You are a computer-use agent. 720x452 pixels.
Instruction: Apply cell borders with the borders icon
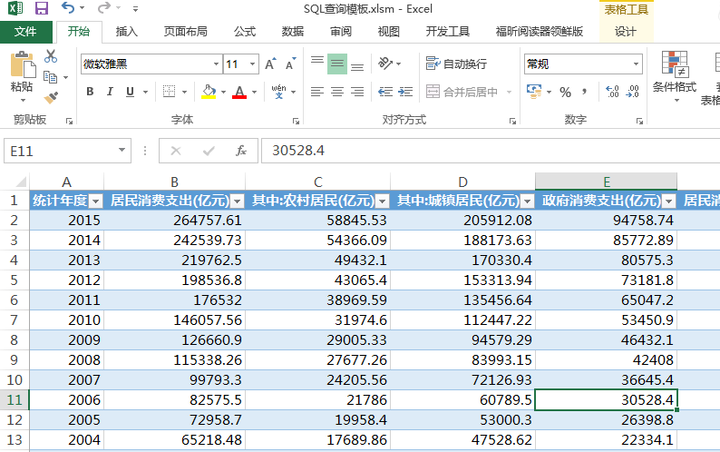pyautogui.click(x=169, y=91)
